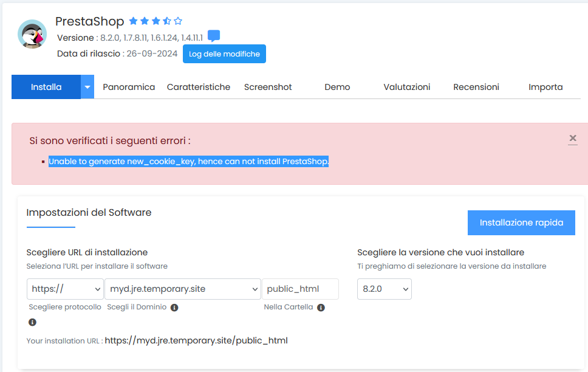Image resolution: width=588 pixels, height=372 pixels.
Task: Open the Caratteristiche tab
Action: point(199,87)
